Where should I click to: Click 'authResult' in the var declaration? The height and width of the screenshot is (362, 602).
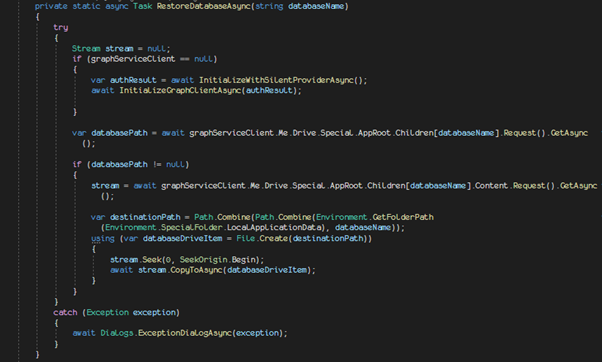click(133, 80)
